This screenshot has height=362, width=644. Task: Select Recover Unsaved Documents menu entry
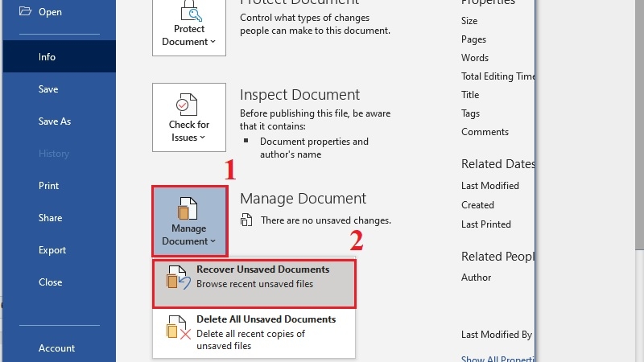(254, 283)
